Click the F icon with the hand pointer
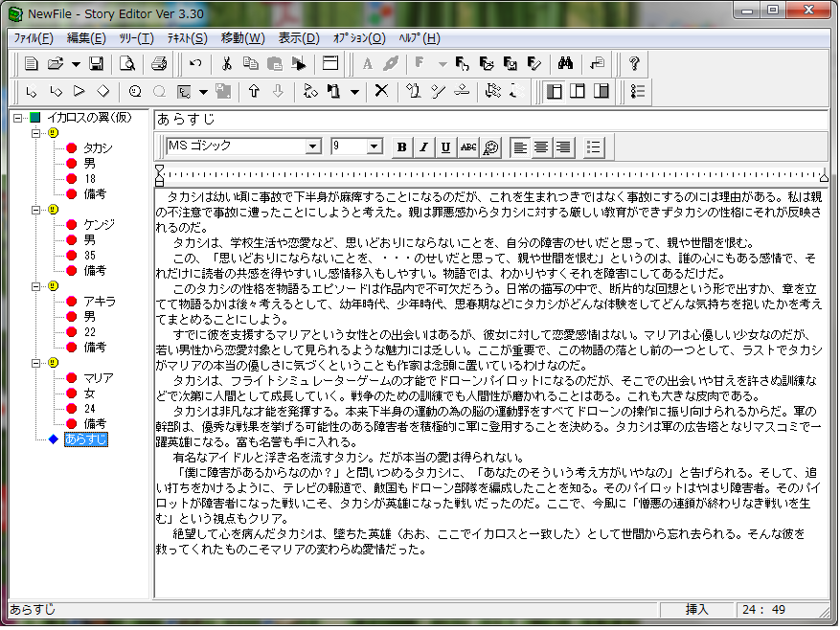 (462, 64)
